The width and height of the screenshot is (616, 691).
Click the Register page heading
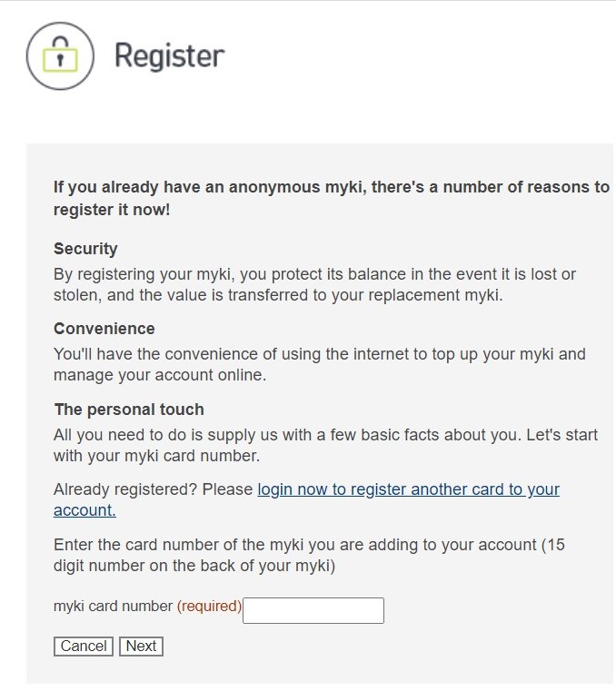[170, 56]
